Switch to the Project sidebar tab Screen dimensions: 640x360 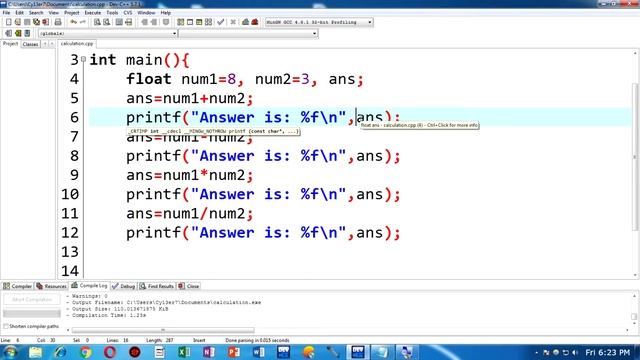point(10,44)
